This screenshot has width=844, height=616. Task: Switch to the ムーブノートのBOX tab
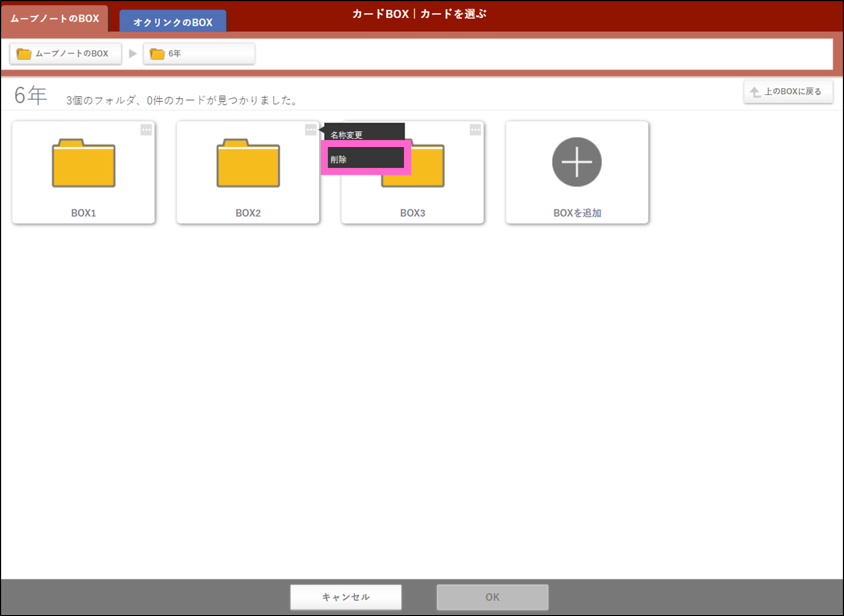tap(55, 19)
